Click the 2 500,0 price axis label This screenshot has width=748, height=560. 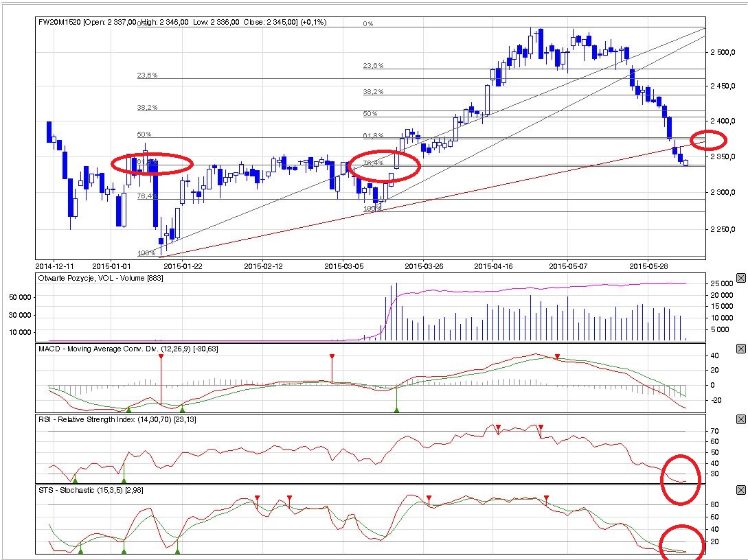click(x=723, y=52)
